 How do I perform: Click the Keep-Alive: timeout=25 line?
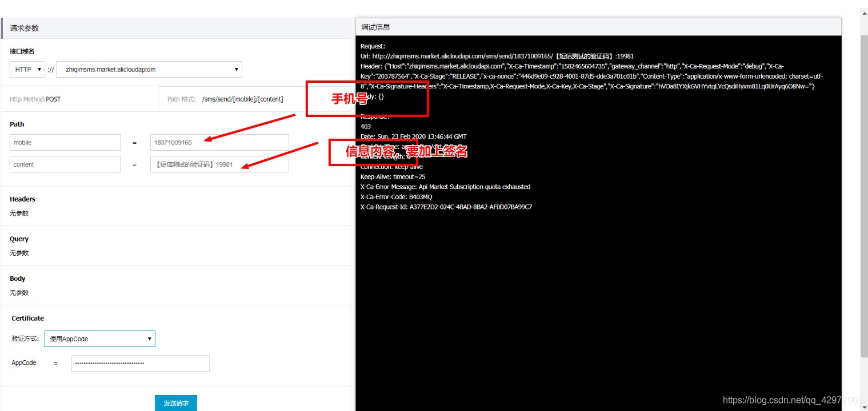tap(393, 177)
